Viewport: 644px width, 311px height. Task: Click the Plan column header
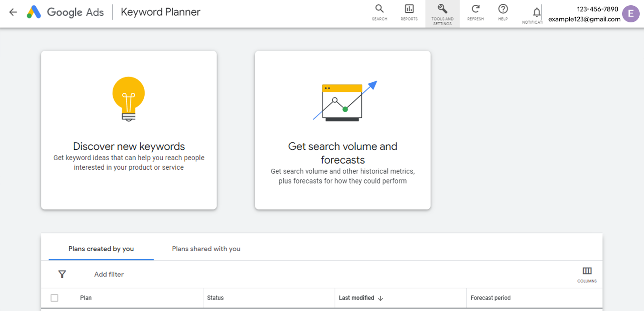click(x=86, y=298)
